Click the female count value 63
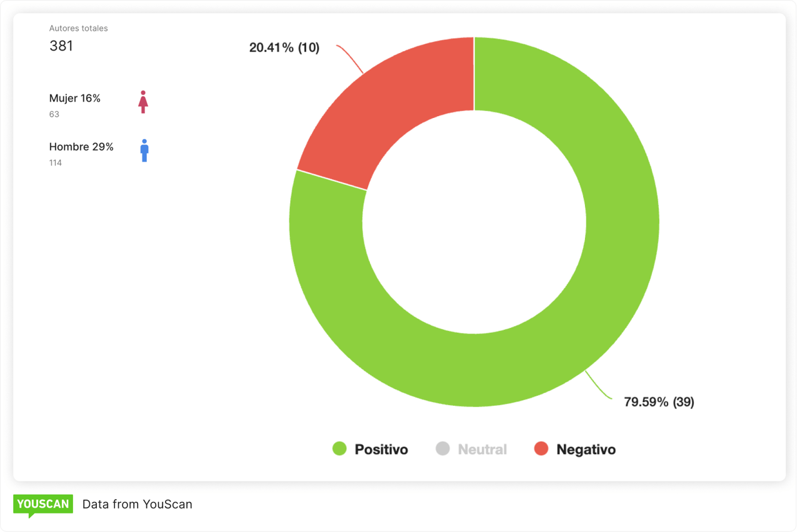 [54, 114]
